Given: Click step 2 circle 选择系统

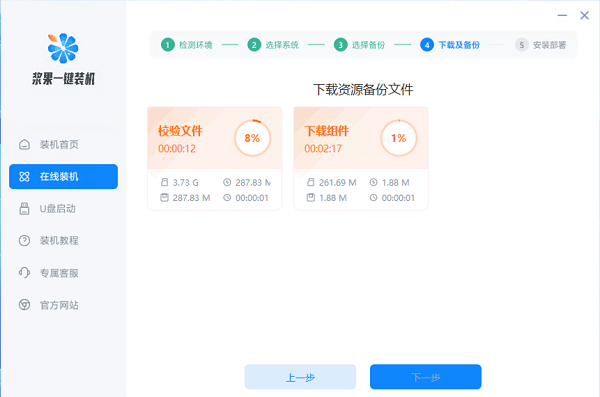Looking at the screenshot, I should click(254, 45).
